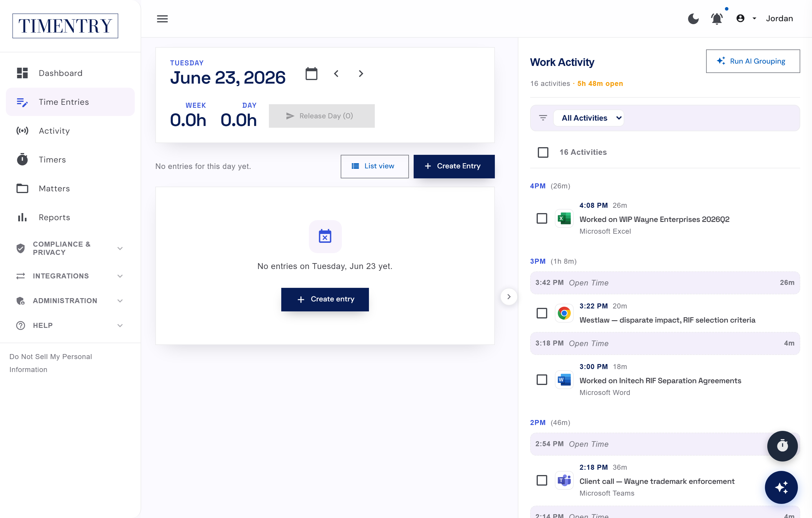This screenshot has width=812, height=518.
Task: Open the floating timer button
Action: (x=782, y=446)
